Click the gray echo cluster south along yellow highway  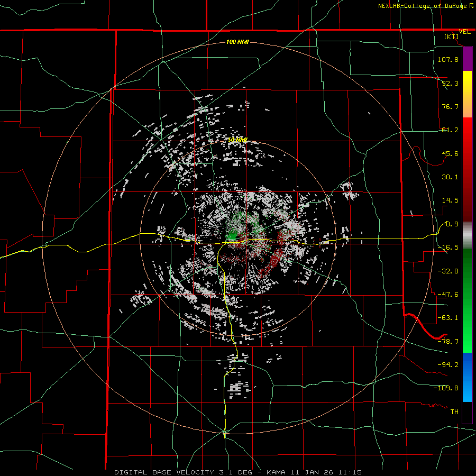237,388
